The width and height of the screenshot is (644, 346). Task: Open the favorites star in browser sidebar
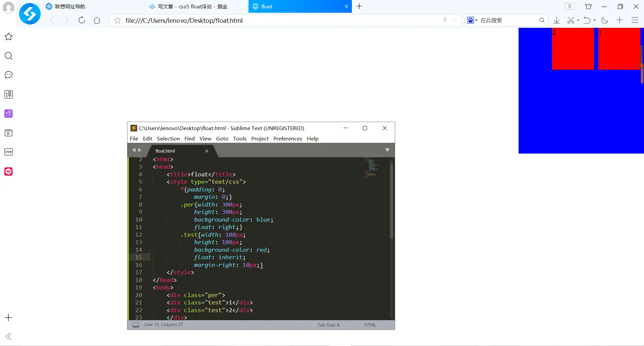point(9,37)
